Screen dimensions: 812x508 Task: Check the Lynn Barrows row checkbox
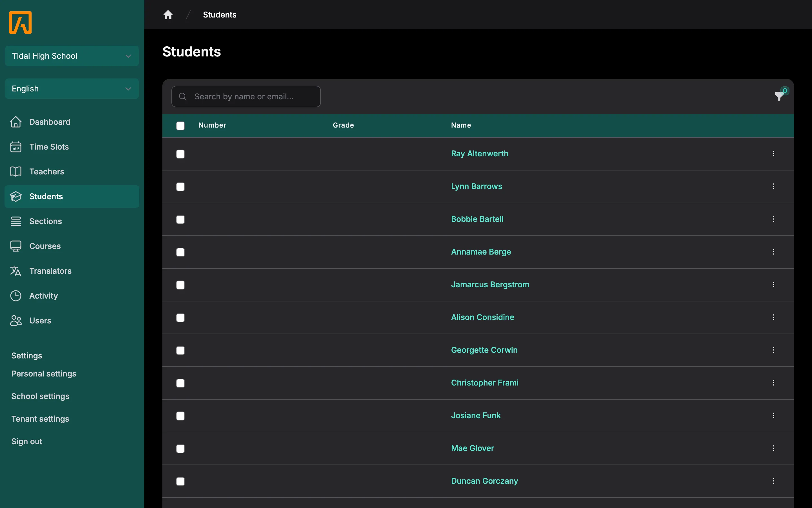(x=180, y=187)
